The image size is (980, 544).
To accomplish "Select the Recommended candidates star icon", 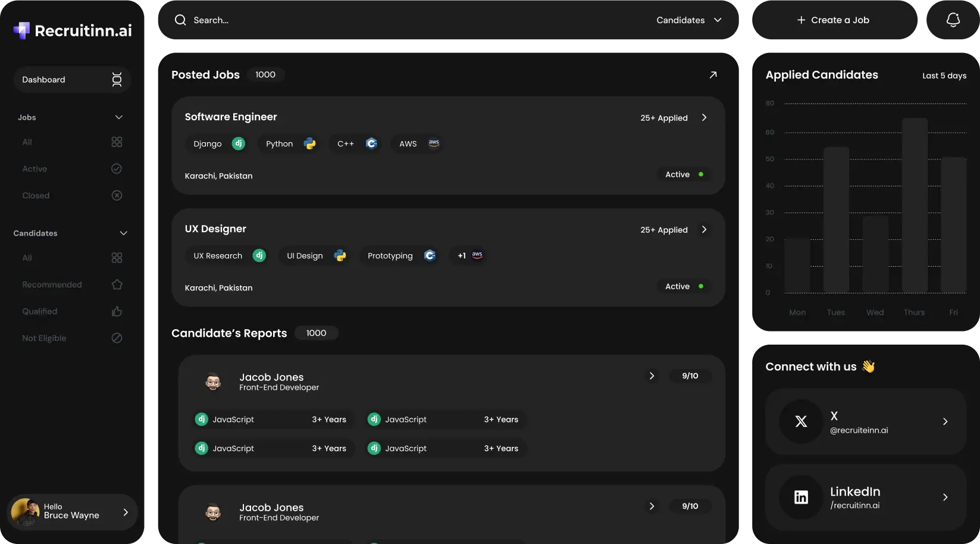I will point(117,284).
